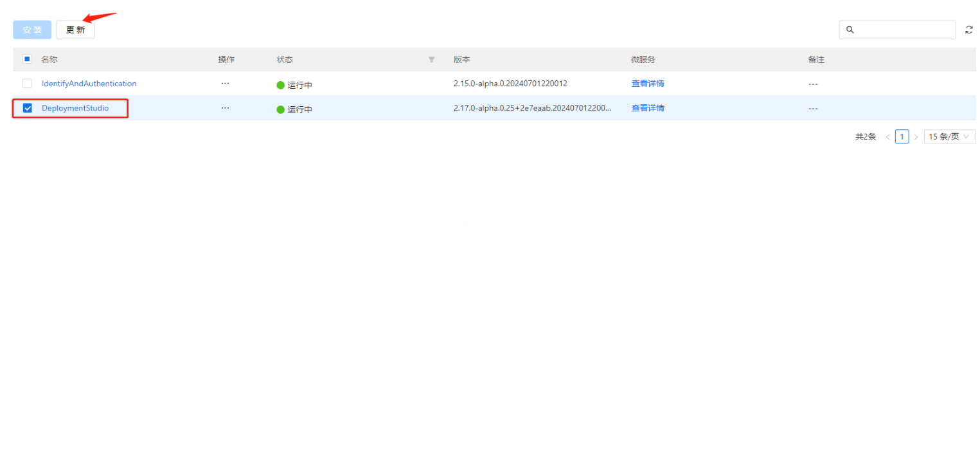View 查看详情 for DeploymentStudio
The height and width of the screenshot is (456, 980).
648,108
